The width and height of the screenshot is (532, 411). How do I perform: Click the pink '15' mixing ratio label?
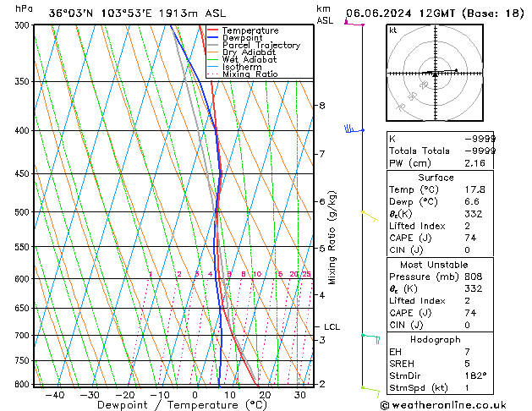278,274
